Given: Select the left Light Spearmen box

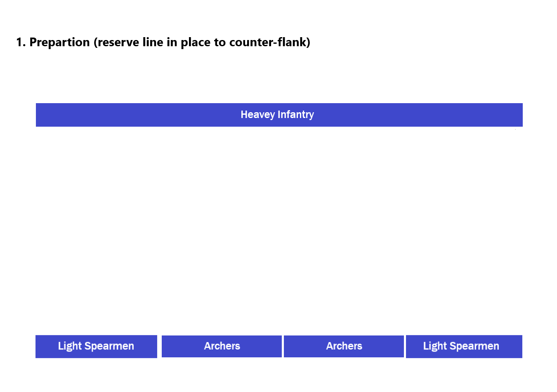Looking at the screenshot, I should (x=96, y=346).
